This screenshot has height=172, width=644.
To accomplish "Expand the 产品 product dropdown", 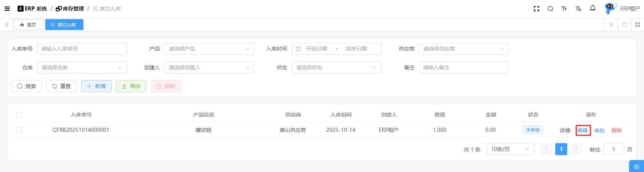I will click(x=209, y=49).
